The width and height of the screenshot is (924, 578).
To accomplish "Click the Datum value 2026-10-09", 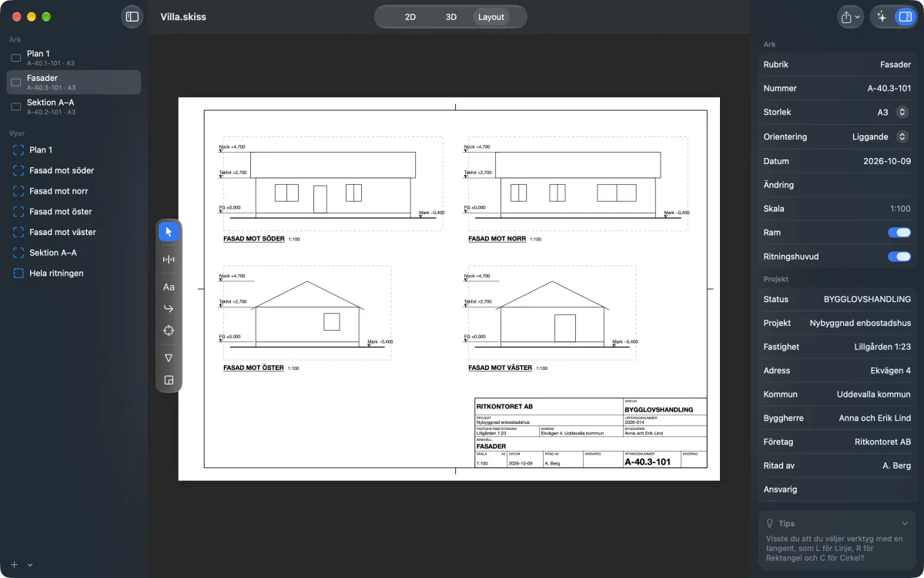I will coord(887,161).
